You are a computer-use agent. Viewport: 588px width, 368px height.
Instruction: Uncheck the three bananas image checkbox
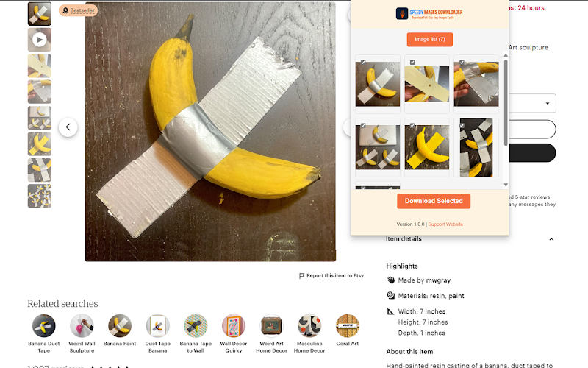(363, 125)
